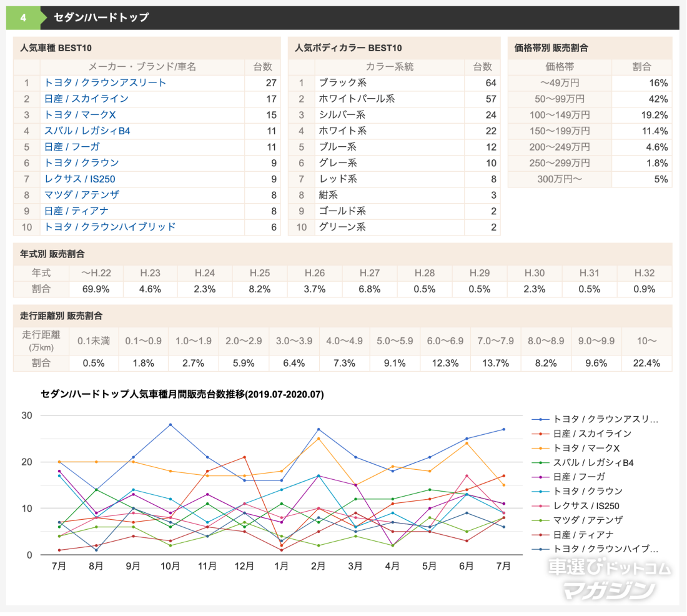
Task: Click the 12月 label on chart axis
Action: [x=244, y=566]
